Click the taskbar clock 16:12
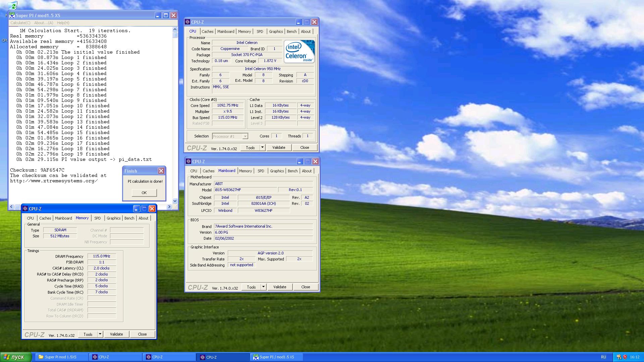 pos(635,357)
